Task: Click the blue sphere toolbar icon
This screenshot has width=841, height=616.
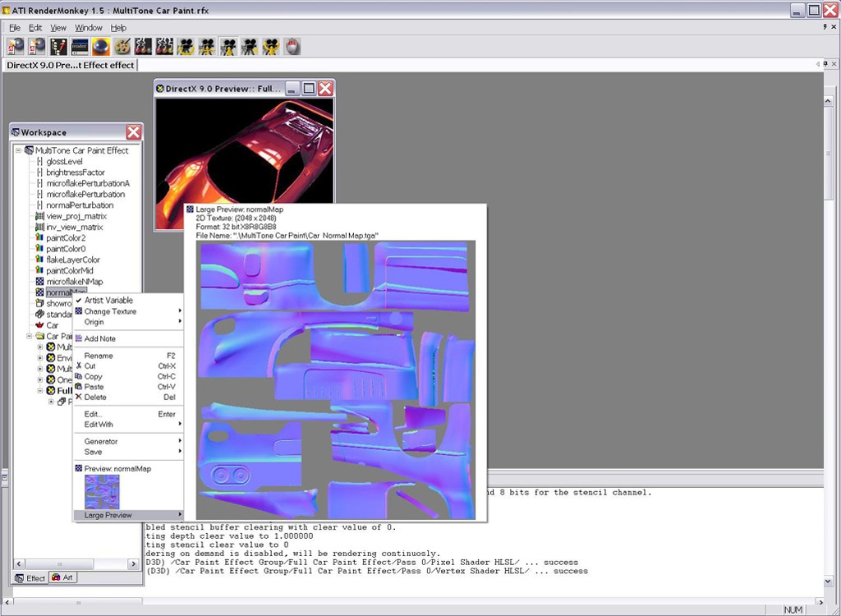Action: coord(101,47)
